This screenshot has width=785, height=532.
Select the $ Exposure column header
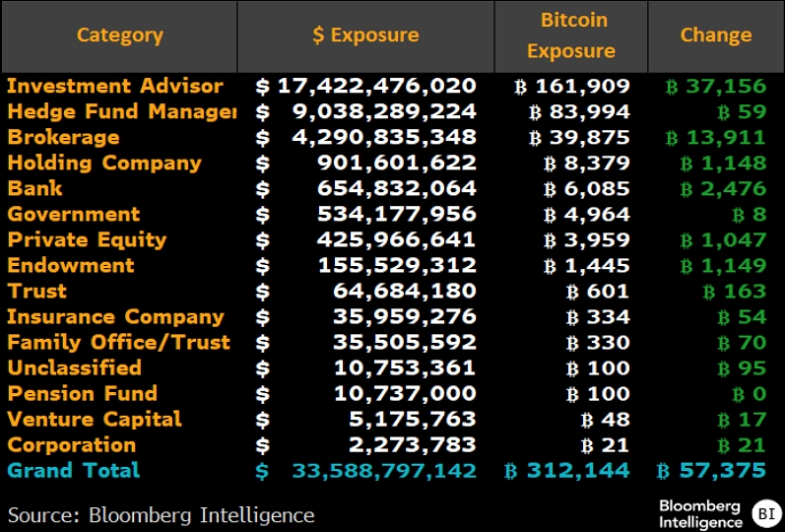pos(365,35)
